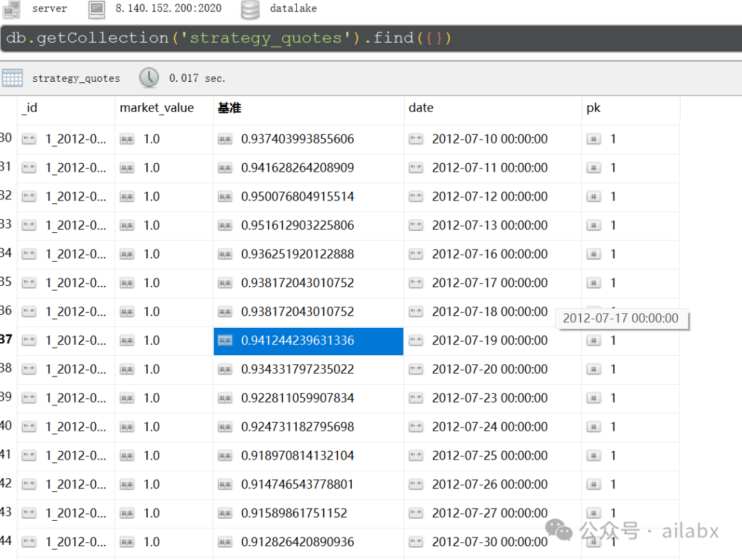
Task: Select the strategy_quotes result tab label
Action: tap(76, 78)
